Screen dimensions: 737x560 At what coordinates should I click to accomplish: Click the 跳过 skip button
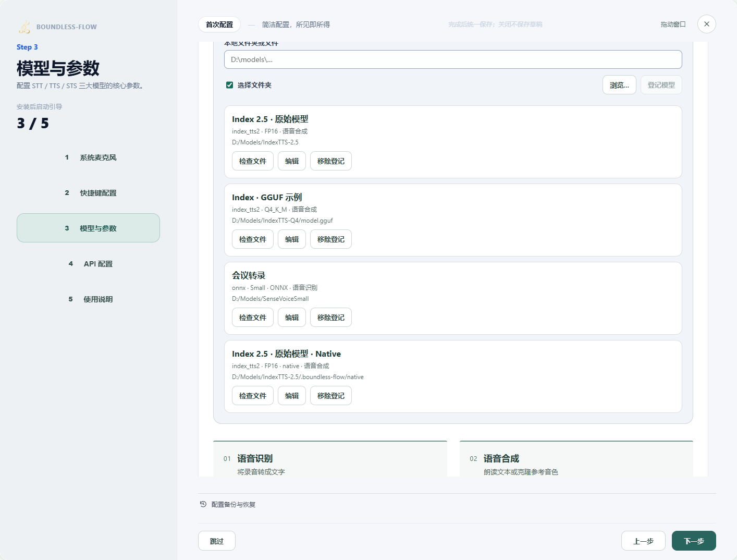click(217, 541)
